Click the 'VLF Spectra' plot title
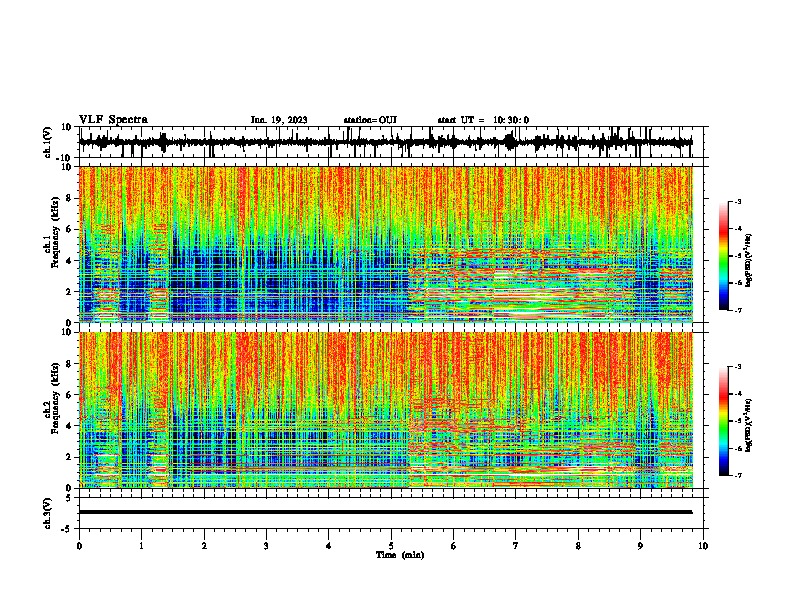This screenshot has height=612, width=792. point(113,120)
